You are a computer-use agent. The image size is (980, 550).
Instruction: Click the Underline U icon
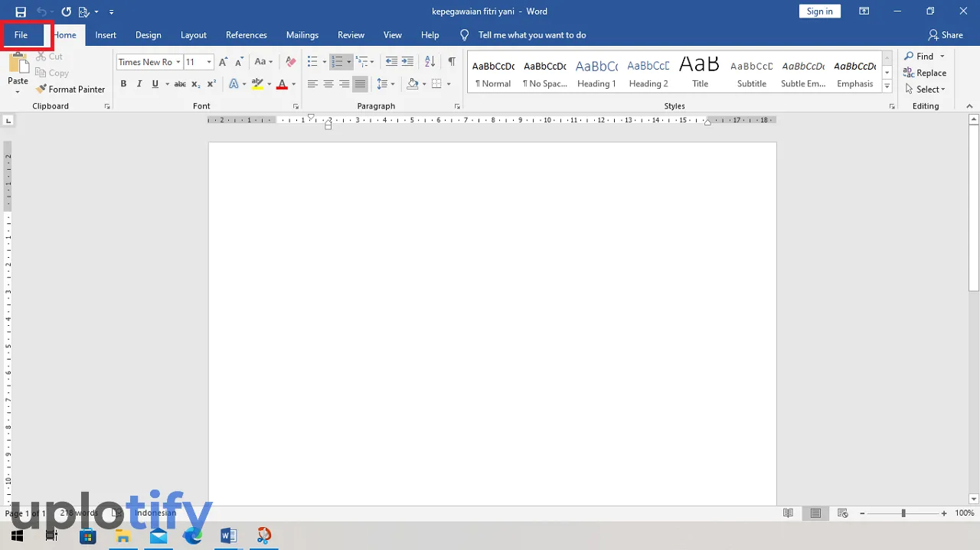click(x=155, y=84)
